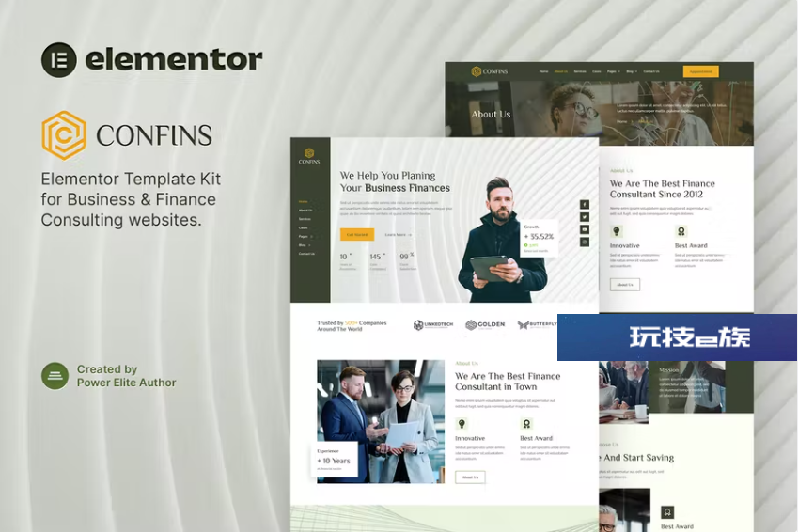The image size is (798, 532).
Task: Click the Best Award ribbon icon on the home page
Action: click(526, 424)
